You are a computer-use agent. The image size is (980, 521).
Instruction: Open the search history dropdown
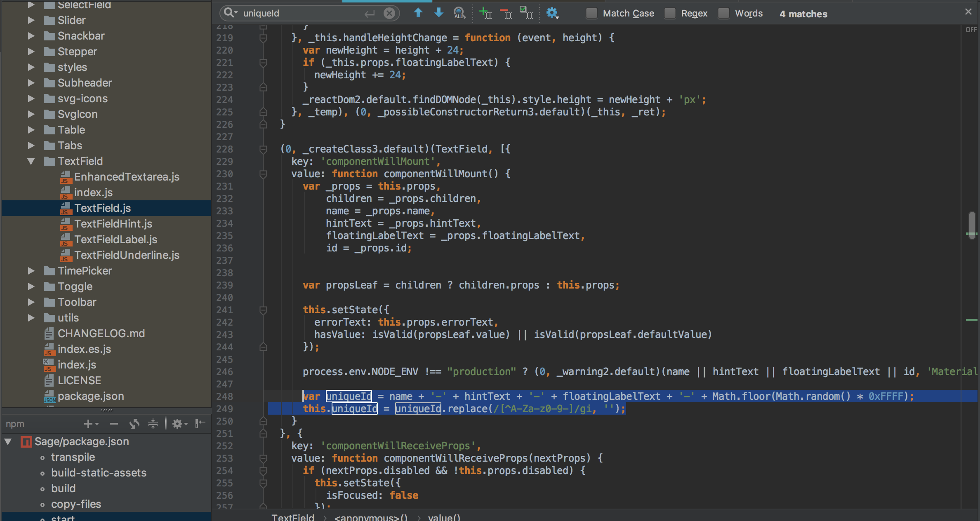[230, 13]
